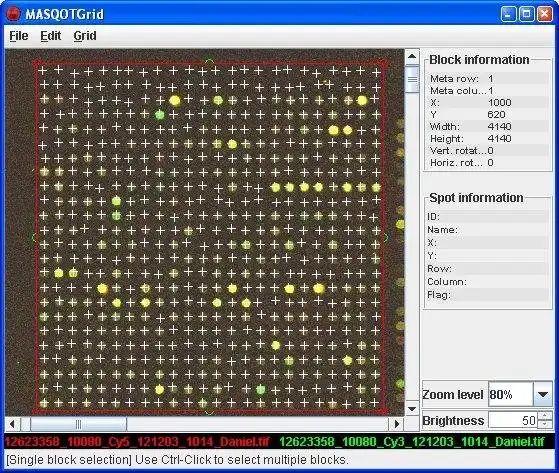Click the Block information panel title
Viewport: 559px width, 473px height.
(479, 60)
